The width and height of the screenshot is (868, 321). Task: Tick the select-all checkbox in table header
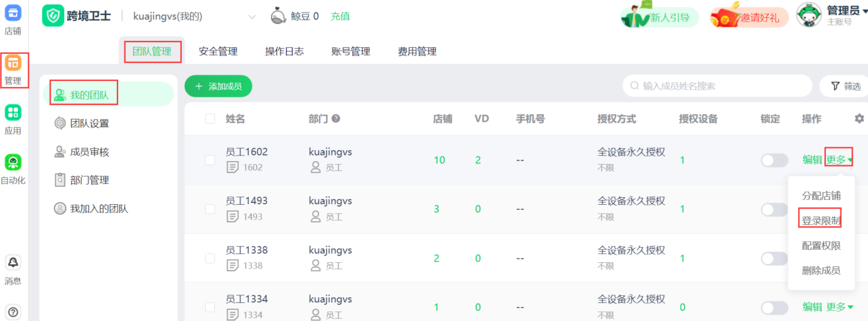[x=210, y=119]
